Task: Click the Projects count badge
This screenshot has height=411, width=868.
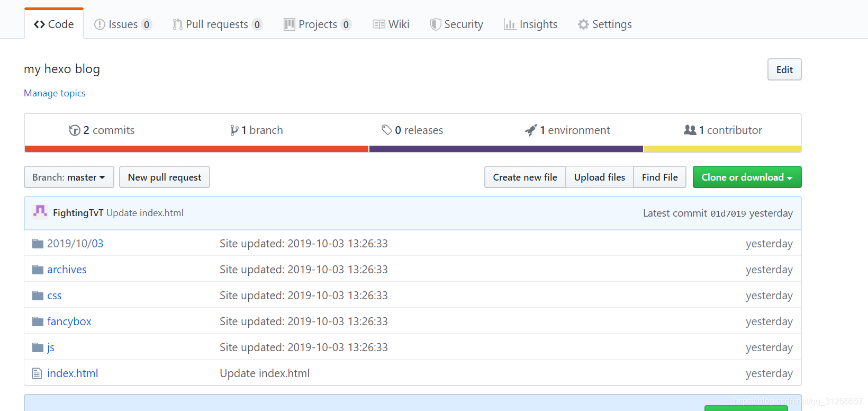Action: [346, 25]
